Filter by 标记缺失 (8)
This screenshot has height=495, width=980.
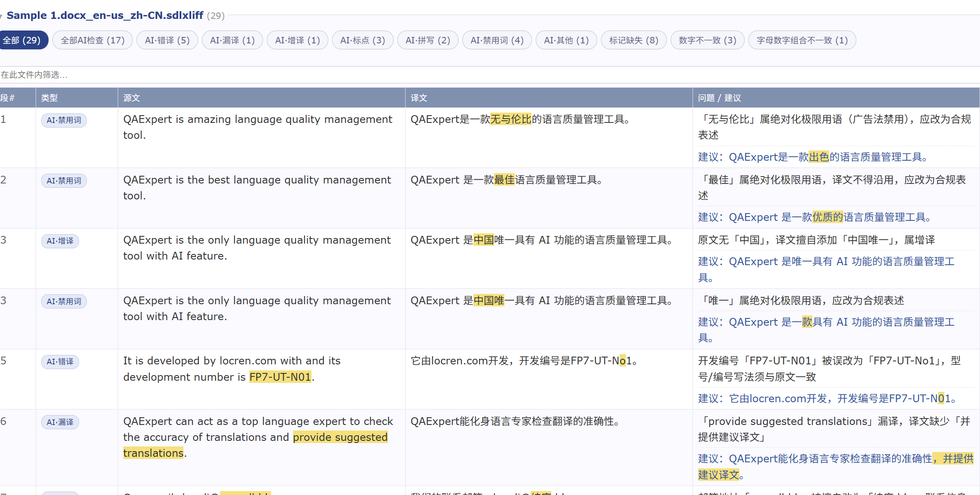(634, 40)
